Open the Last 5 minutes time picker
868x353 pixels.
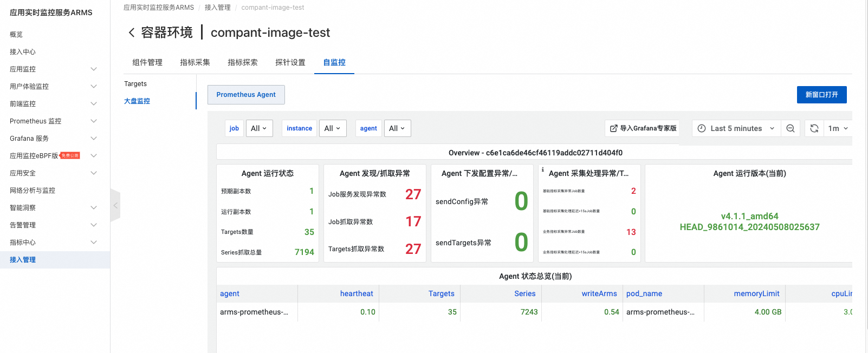coord(736,128)
